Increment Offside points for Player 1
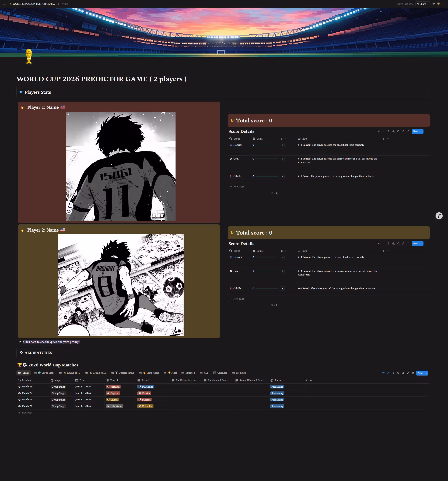 coord(282,176)
